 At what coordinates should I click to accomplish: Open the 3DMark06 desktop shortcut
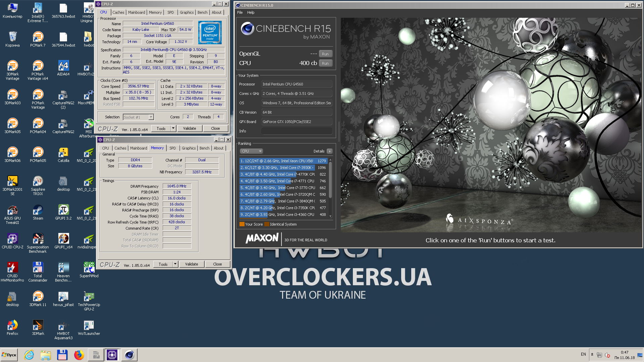12,155
